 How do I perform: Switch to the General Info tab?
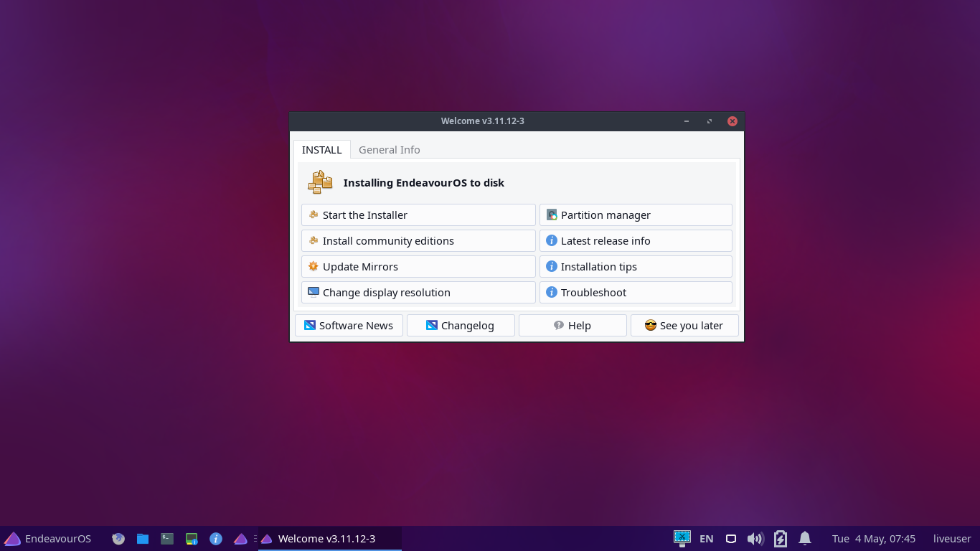pyautogui.click(x=390, y=149)
